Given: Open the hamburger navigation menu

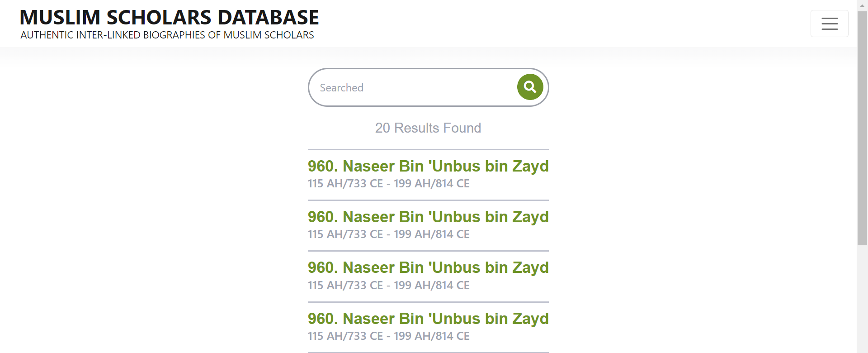Looking at the screenshot, I should click(829, 24).
